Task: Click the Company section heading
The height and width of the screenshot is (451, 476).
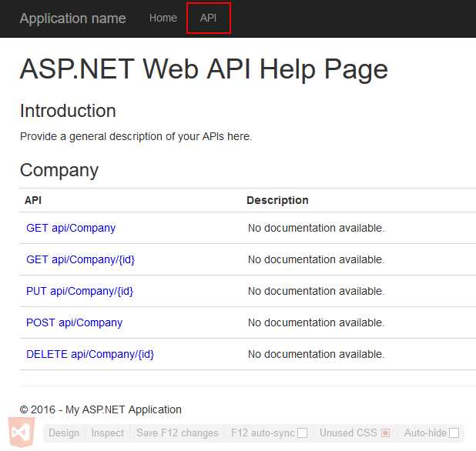Action: [59, 170]
